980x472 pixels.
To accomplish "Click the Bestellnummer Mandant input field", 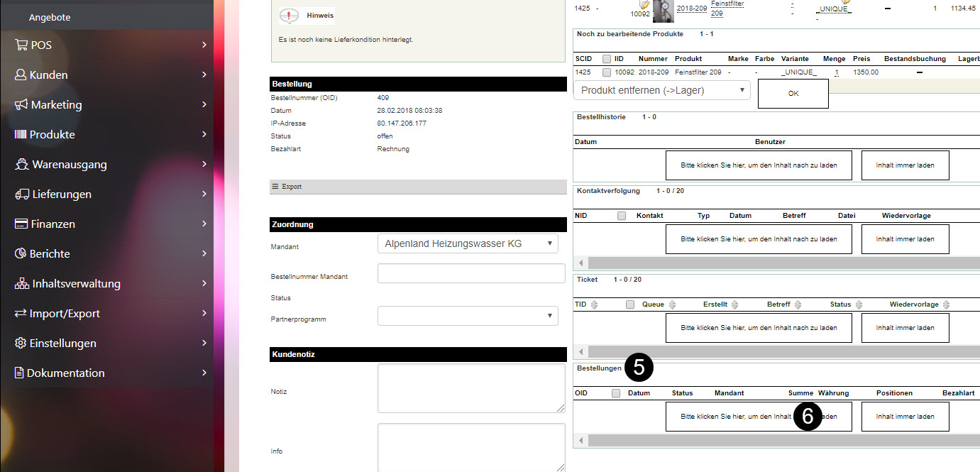I will pyautogui.click(x=470, y=273).
